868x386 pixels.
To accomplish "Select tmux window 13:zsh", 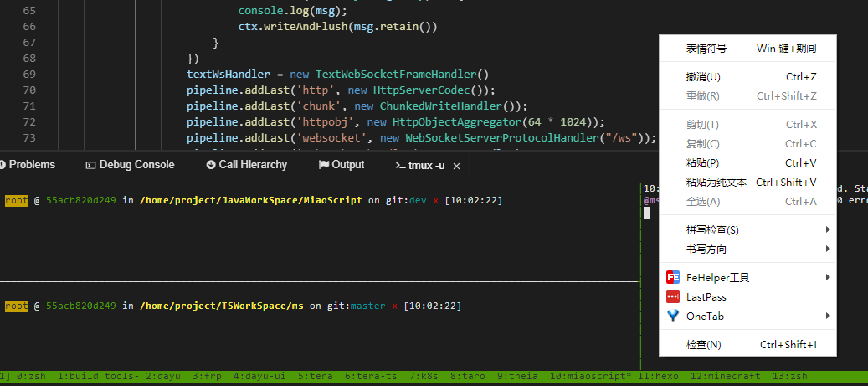I will pyautogui.click(x=791, y=376).
